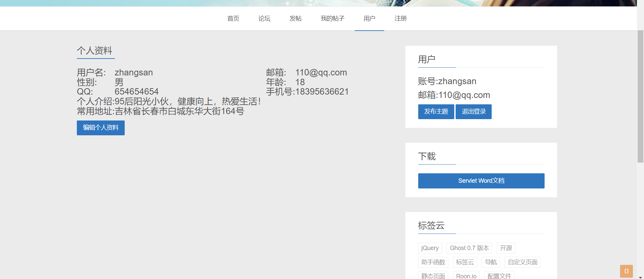This screenshot has height=279, width=644.
Task: Log out with 退出登录 button
Action: (x=473, y=112)
